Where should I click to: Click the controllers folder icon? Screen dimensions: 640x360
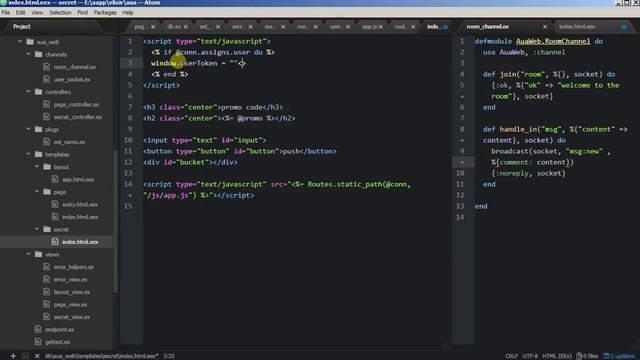pos(39,92)
